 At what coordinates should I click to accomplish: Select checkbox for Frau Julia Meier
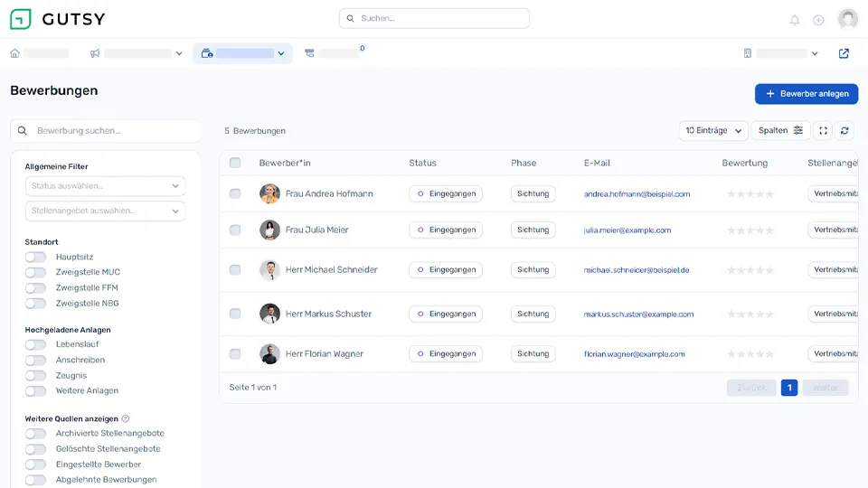(x=235, y=230)
